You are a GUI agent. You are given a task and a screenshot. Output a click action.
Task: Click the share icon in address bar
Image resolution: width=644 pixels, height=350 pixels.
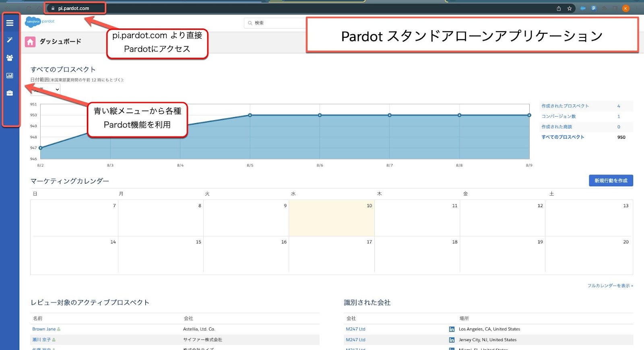559,8
